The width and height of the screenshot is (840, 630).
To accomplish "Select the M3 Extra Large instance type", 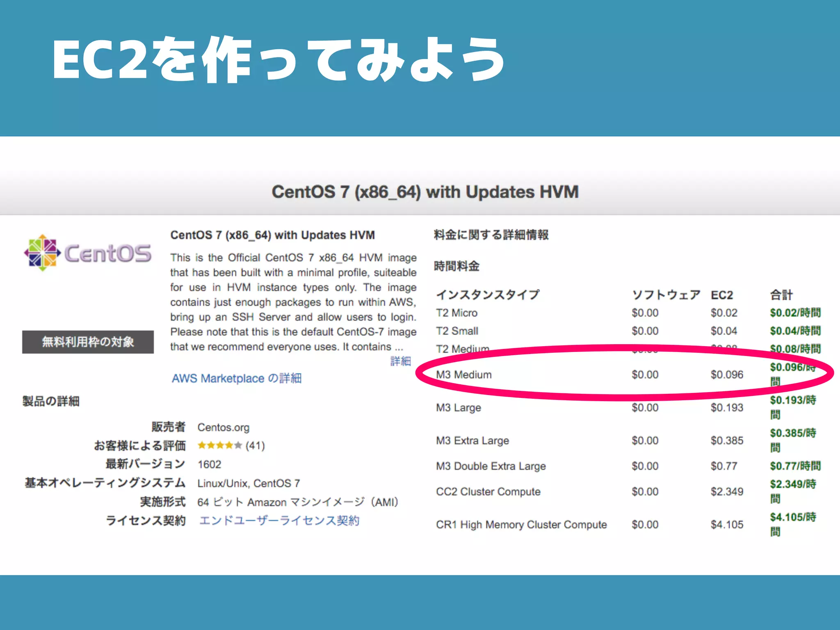I will click(472, 441).
